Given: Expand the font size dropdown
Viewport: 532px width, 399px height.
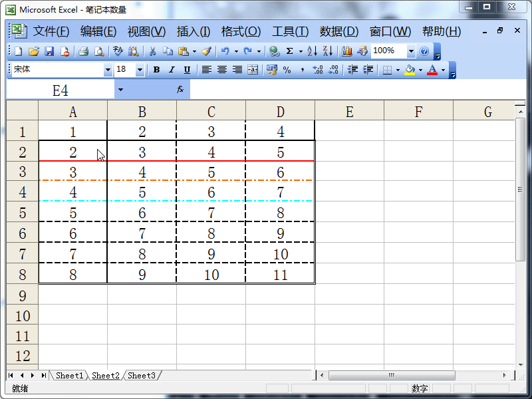Looking at the screenshot, I should tap(140, 70).
